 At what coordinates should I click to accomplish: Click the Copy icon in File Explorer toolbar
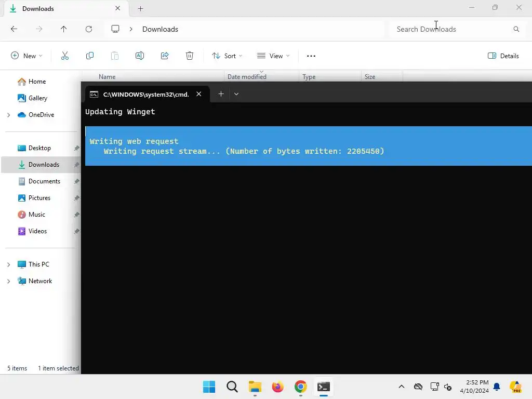coord(90,56)
